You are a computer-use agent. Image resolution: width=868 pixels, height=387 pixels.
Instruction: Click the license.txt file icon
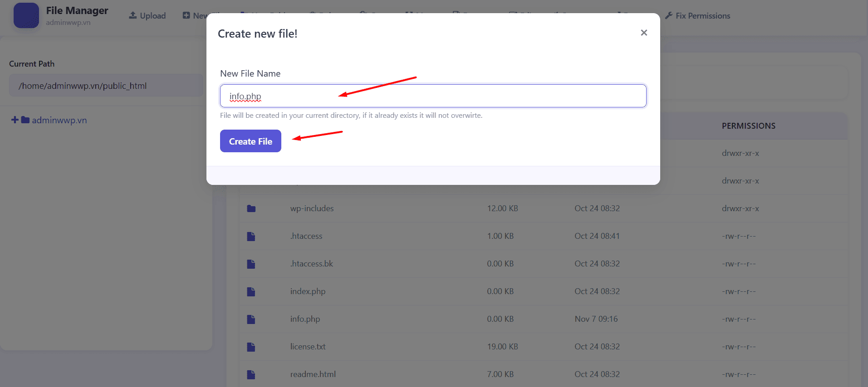tap(251, 347)
